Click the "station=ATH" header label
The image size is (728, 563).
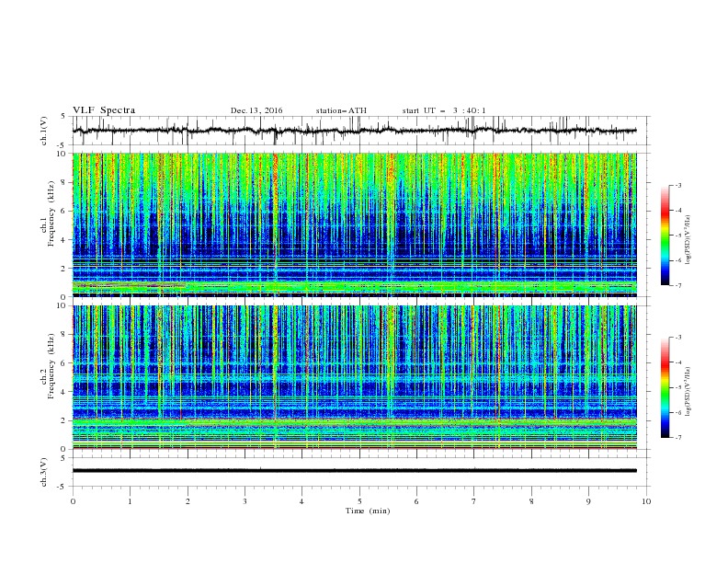click(341, 110)
